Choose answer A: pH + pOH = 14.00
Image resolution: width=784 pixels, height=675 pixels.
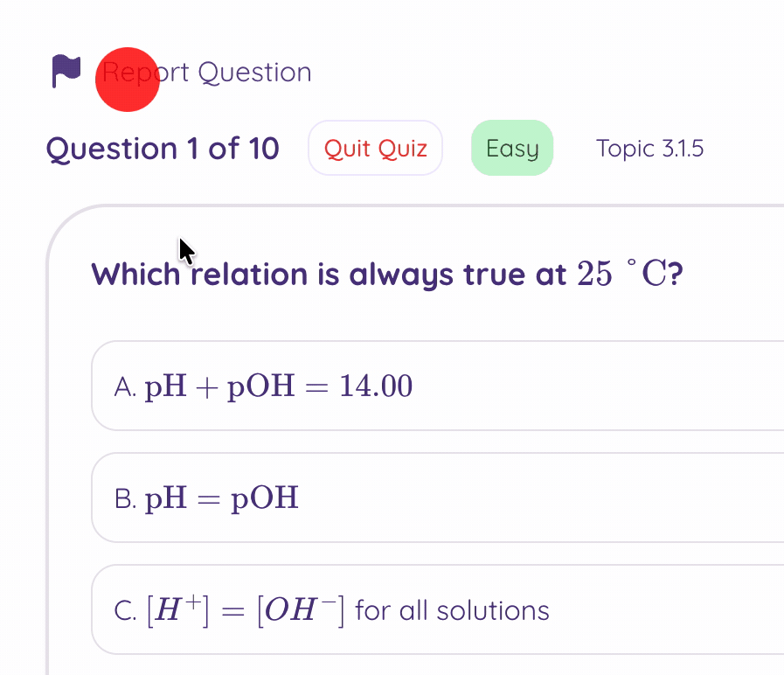437,386
